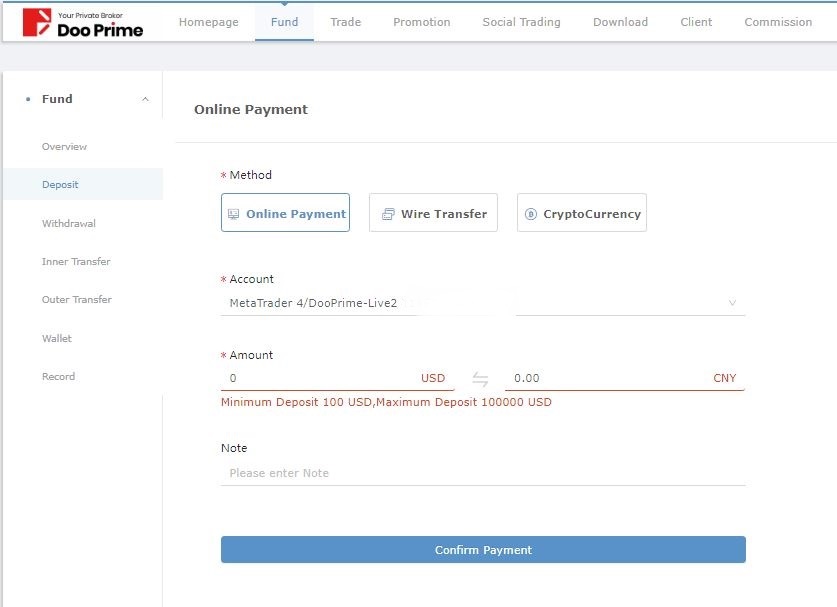The width and height of the screenshot is (837, 607).
Task: Focus the USD amount field
Action: [337, 378]
